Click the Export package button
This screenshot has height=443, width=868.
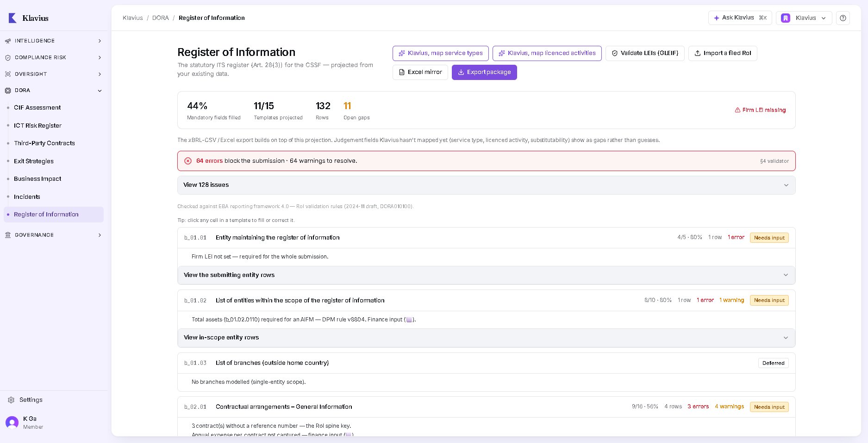coord(484,72)
